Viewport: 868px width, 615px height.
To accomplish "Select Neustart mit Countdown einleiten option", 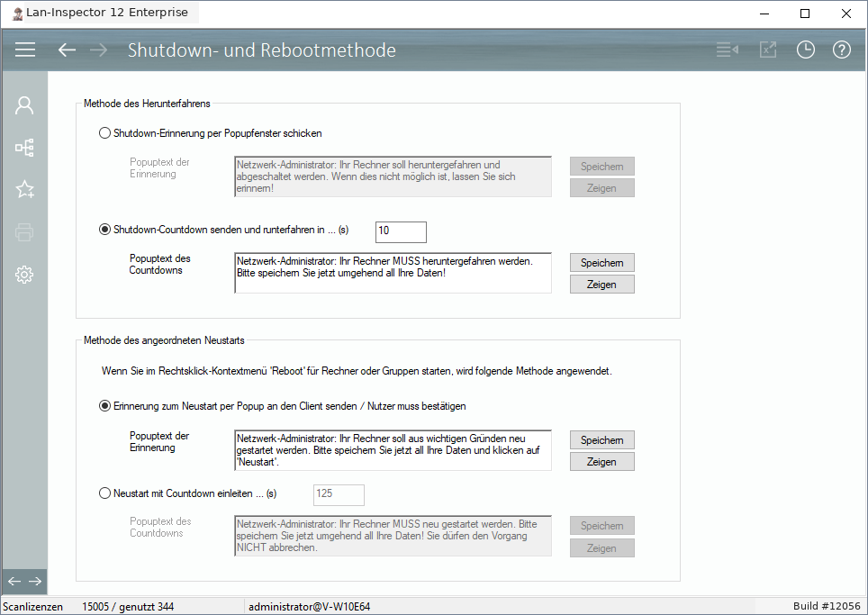I will click(187, 493).
